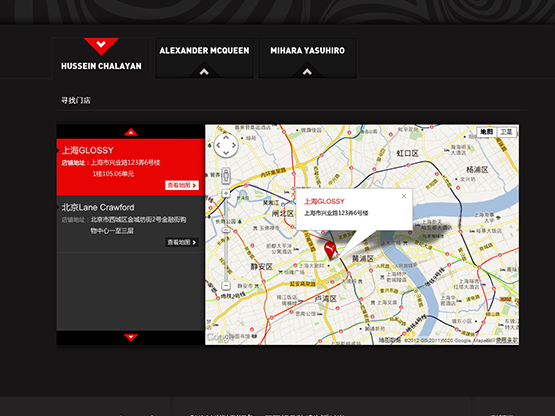Click the map zoom slider handle

click(226, 230)
